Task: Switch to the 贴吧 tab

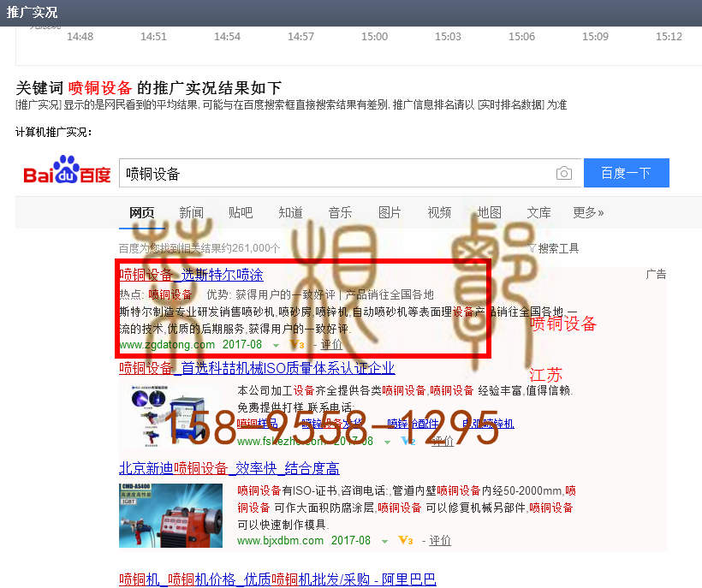Action: tap(241, 212)
